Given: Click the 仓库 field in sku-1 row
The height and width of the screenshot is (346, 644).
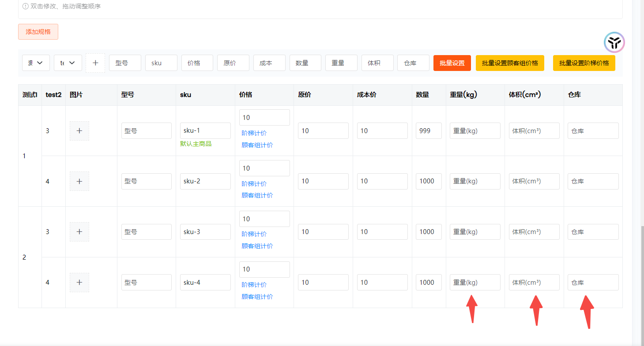Looking at the screenshot, I should [593, 131].
